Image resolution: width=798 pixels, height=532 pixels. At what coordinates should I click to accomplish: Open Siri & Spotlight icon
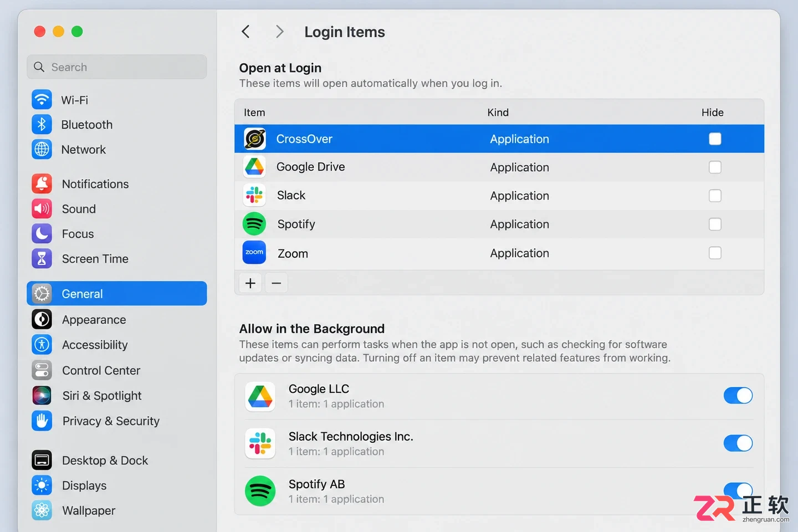click(x=42, y=396)
